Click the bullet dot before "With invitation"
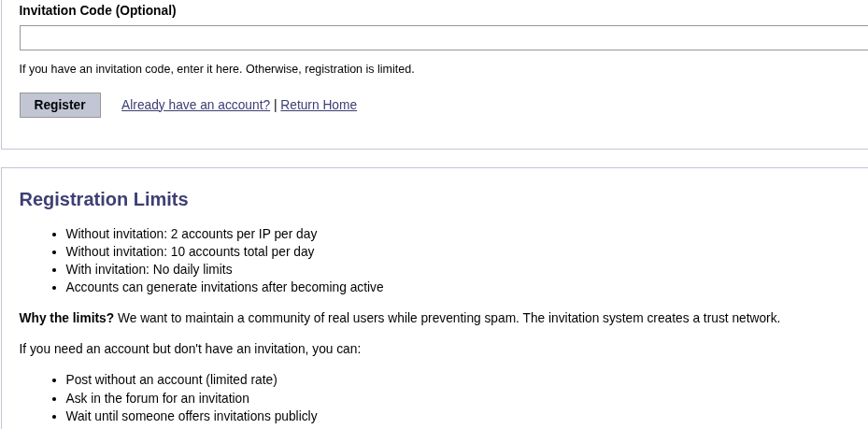Screen dimensions: 868x429 (54, 270)
